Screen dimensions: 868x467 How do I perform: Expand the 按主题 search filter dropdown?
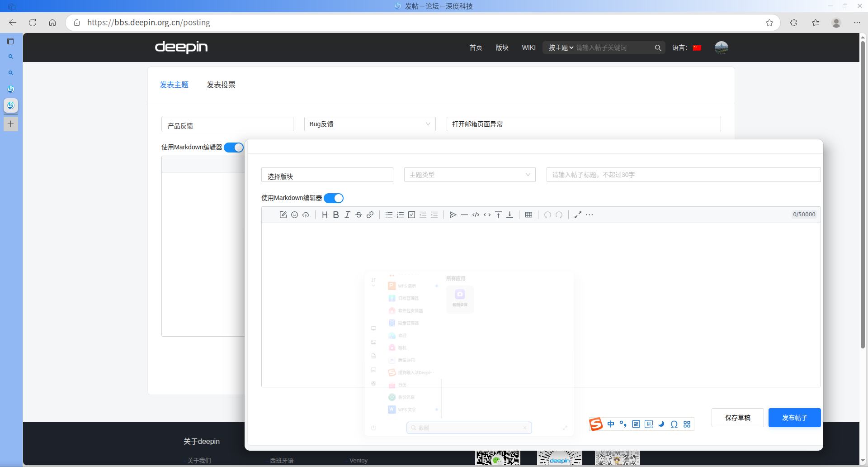click(561, 48)
